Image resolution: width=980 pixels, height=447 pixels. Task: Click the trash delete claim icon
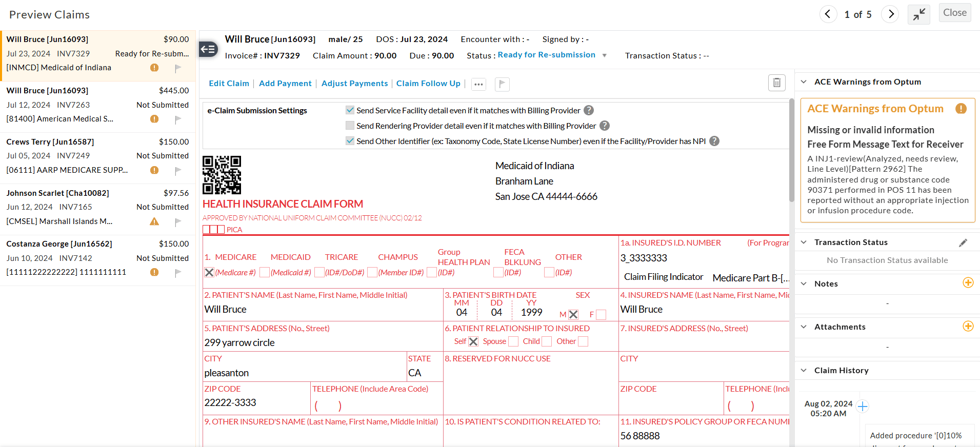[x=776, y=83]
